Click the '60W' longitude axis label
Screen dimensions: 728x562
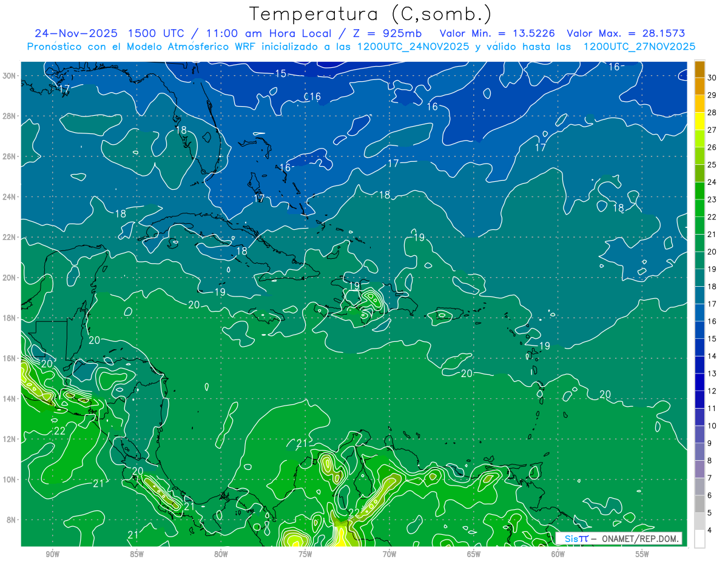[558, 554]
